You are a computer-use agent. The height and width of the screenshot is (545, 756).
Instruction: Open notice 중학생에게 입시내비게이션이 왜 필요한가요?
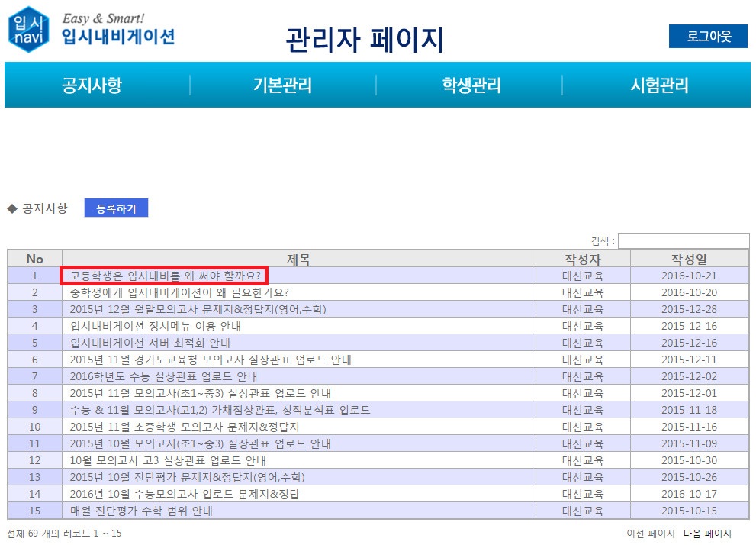[x=179, y=293]
